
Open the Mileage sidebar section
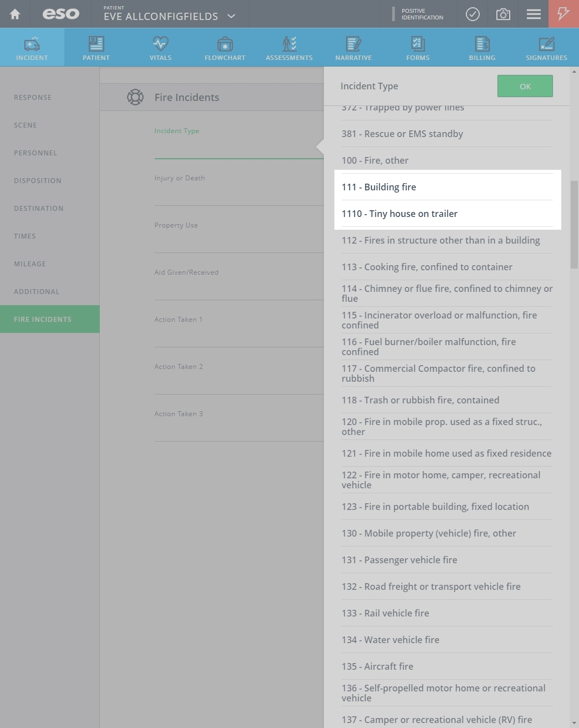tap(30, 264)
